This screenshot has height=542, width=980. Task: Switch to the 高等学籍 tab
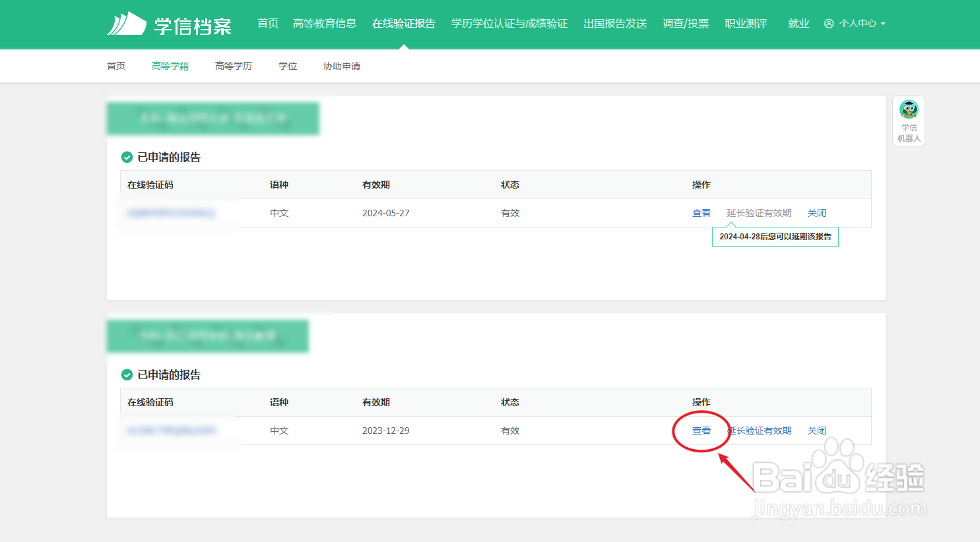pos(170,66)
